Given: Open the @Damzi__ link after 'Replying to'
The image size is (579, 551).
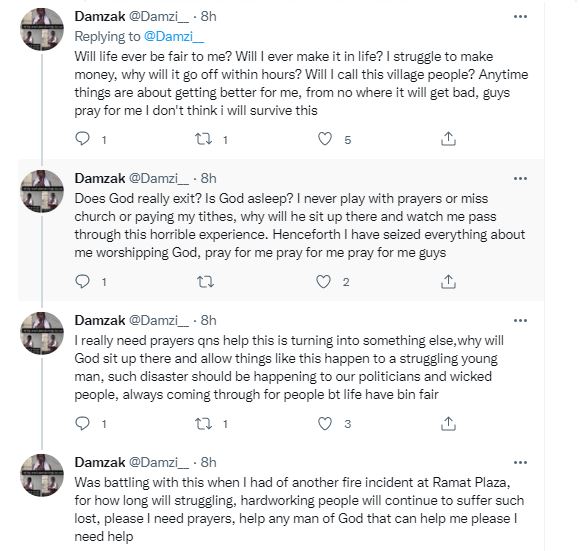Looking at the screenshot, I should [x=174, y=36].
